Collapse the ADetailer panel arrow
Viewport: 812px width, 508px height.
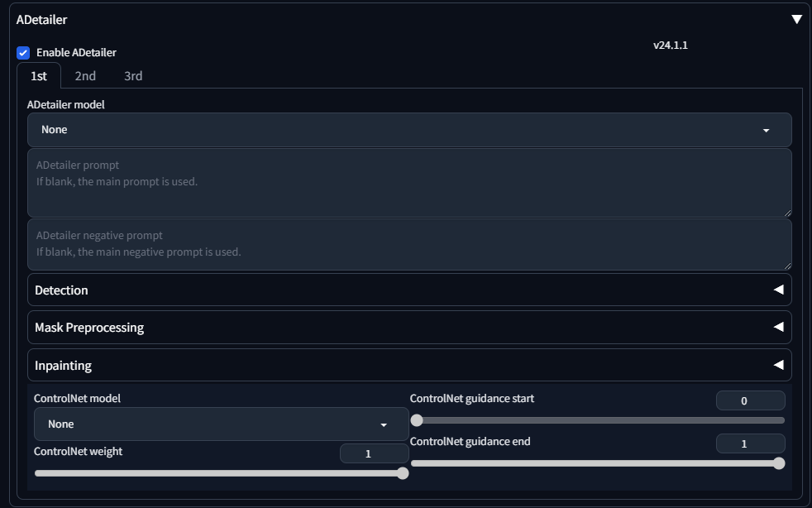tap(796, 19)
